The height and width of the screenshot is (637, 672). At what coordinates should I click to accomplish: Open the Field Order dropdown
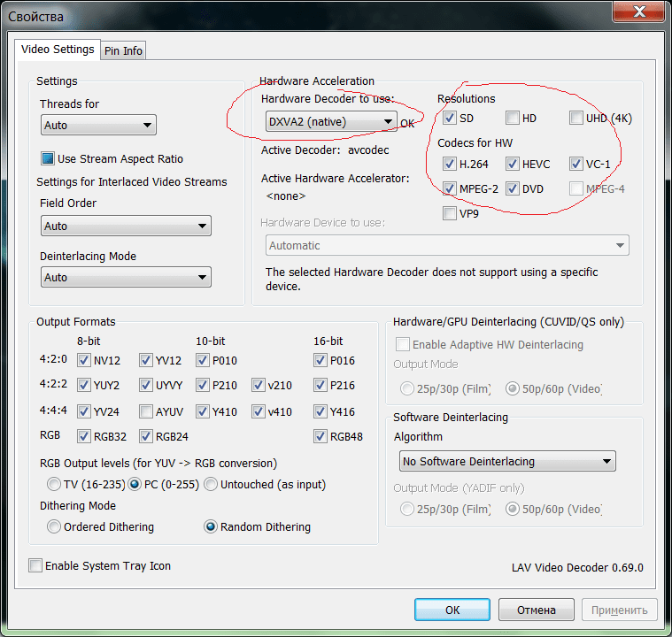point(126,226)
